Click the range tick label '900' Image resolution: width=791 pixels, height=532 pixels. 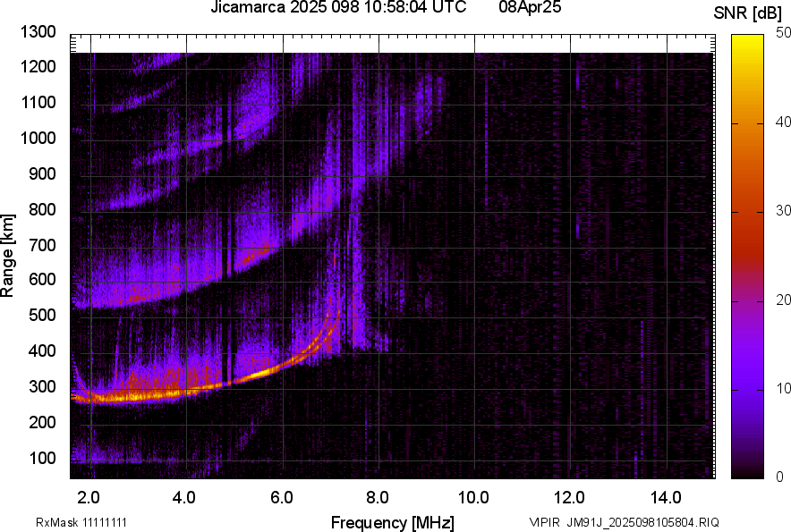42,173
